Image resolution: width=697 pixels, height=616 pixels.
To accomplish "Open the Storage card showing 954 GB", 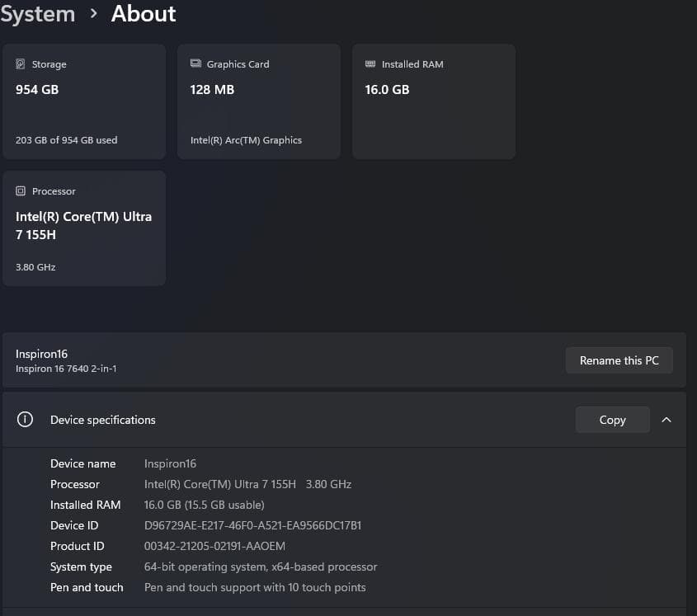I will pos(84,101).
